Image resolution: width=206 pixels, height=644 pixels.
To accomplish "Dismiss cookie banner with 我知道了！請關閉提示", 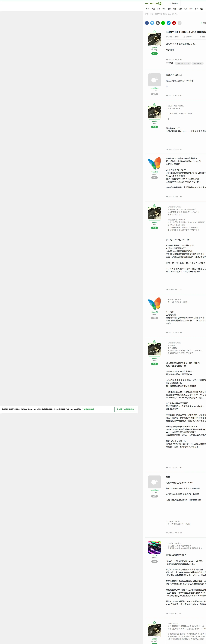I will tap(125, 409).
